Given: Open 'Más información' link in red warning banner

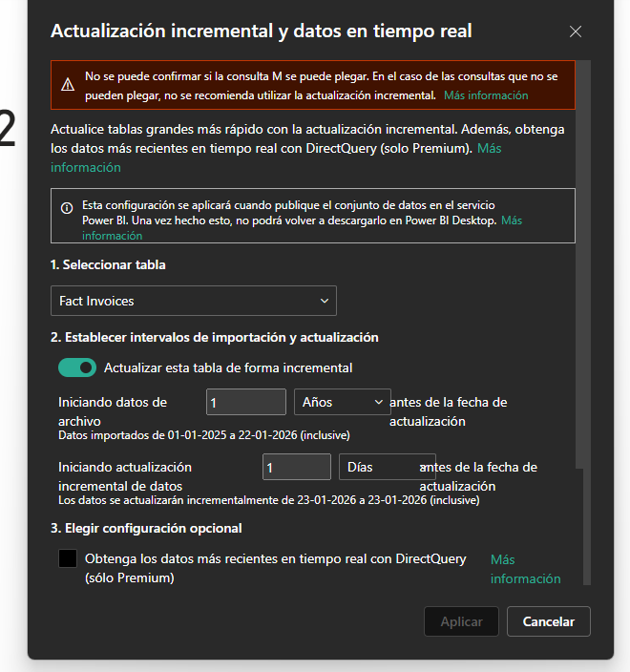Looking at the screenshot, I should coord(486,95).
